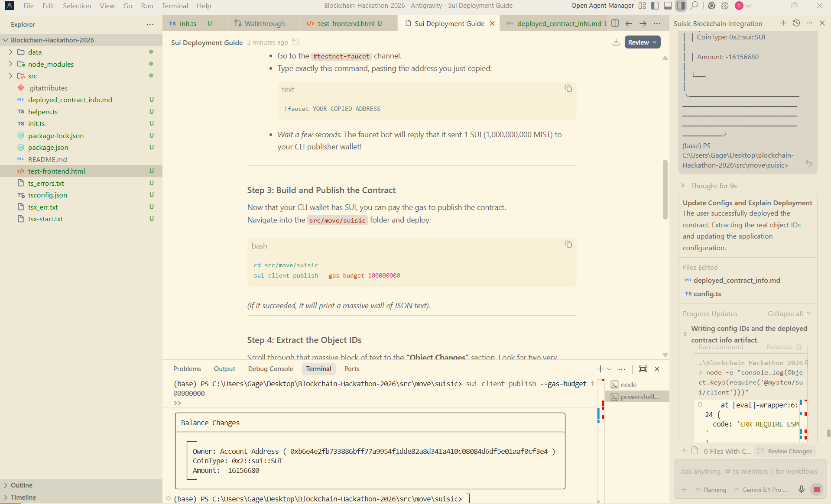Open the Customize Layout icon in title bar
Image resolution: width=831 pixels, height=504 pixels.
click(642, 6)
